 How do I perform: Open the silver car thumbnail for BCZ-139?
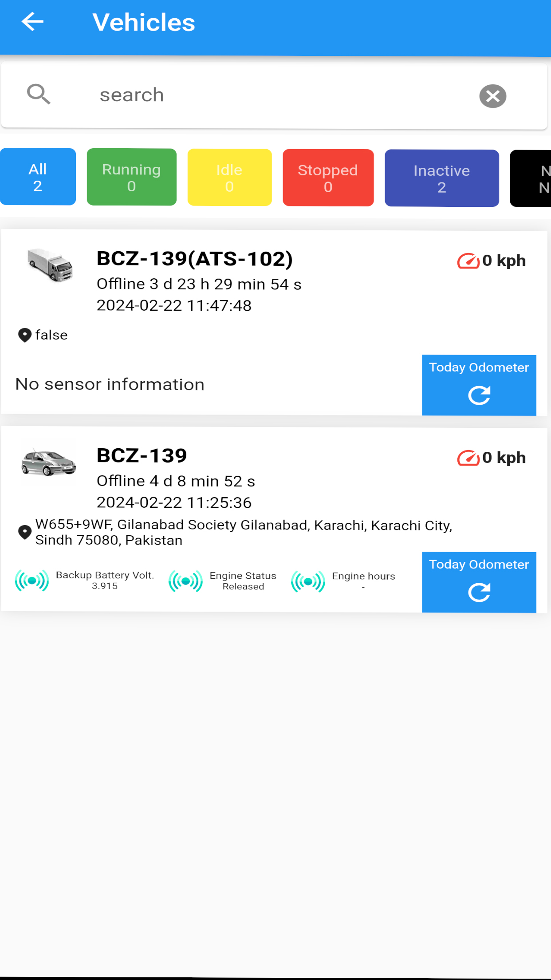(x=49, y=462)
